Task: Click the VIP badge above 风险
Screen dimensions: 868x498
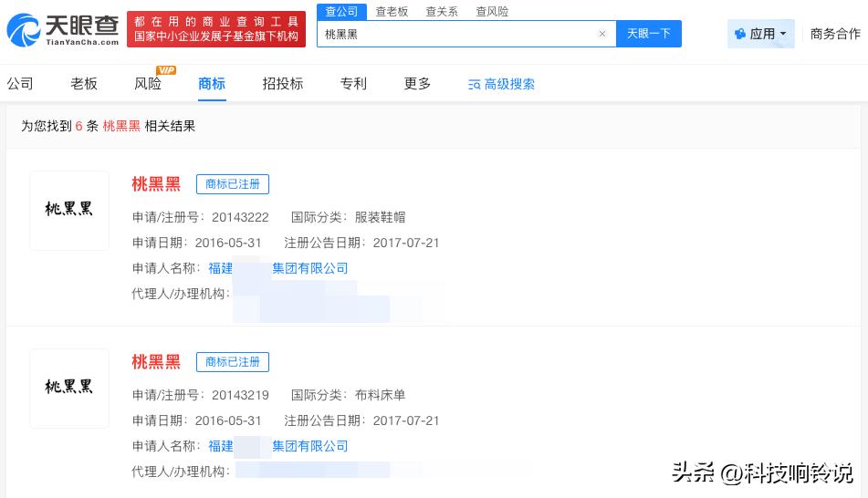Action: (166, 70)
